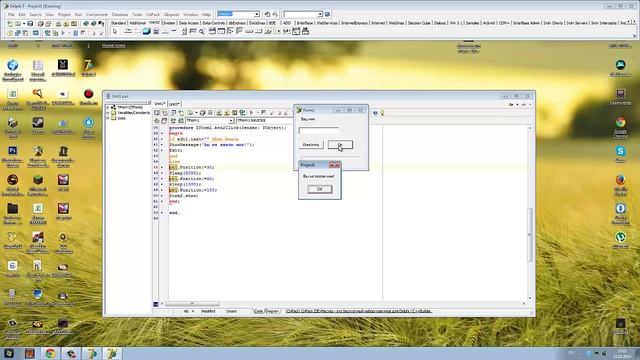Click the Run arrow in Delphi toolbar
Screen dimensions: 640x360
[63, 33]
